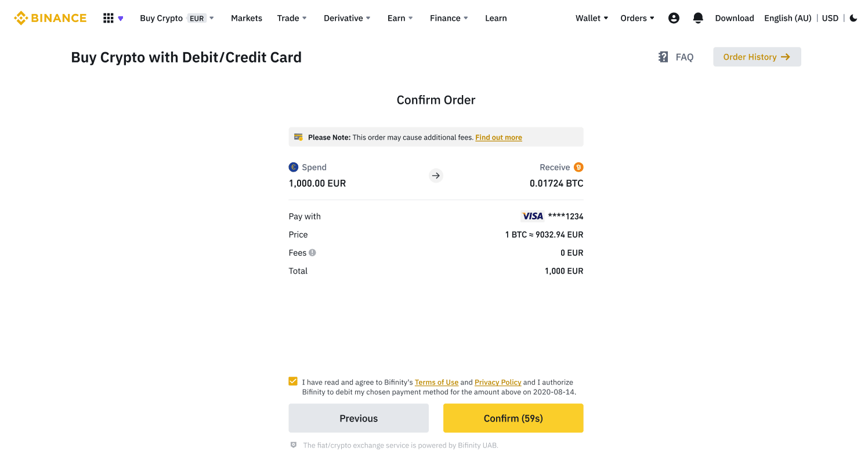Open the apps grid menu icon
Image resolution: width=868 pixels, height=458 pixels.
(x=108, y=18)
